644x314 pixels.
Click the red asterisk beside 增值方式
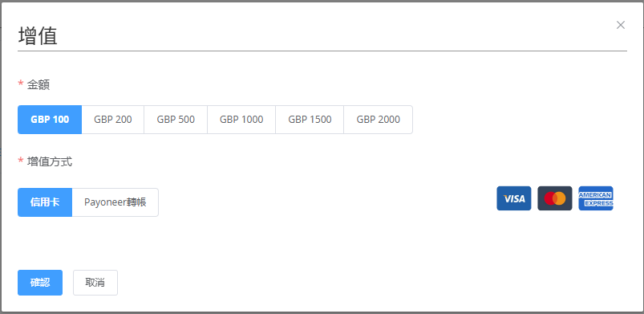tap(21, 161)
